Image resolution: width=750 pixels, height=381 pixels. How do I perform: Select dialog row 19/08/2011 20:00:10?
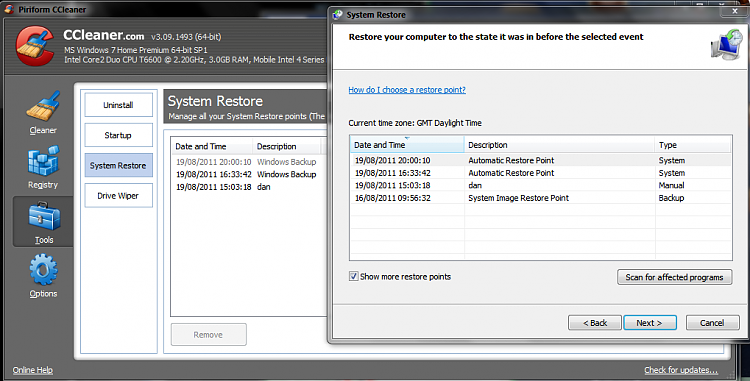540,161
